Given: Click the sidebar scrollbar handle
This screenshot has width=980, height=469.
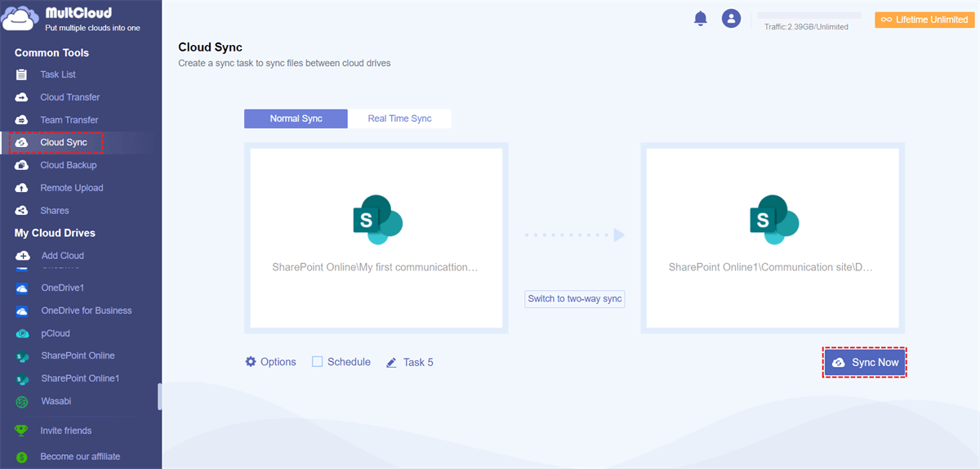Looking at the screenshot, I should pos(160,396).
